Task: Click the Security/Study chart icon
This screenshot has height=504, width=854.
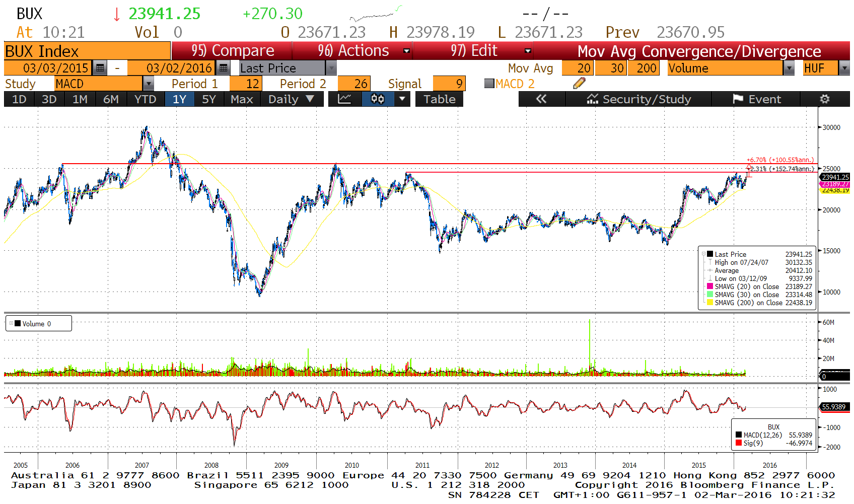Action: (593, 99)
